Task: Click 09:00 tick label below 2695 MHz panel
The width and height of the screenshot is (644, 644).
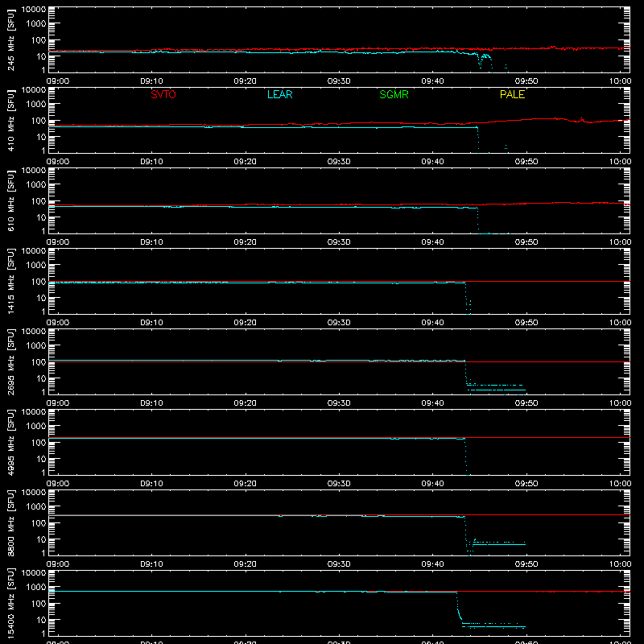Action: (58, 403)
